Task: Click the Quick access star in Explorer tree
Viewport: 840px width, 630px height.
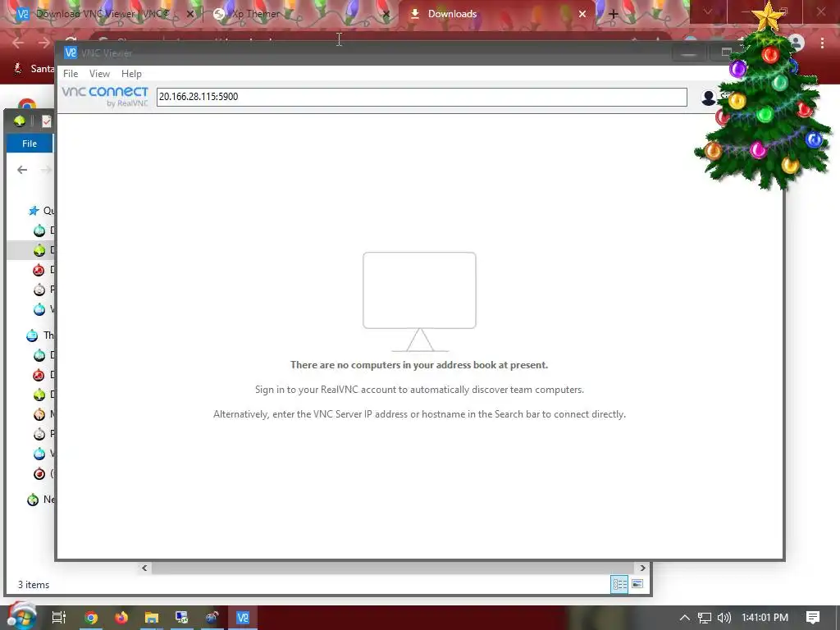Action: pyautogui.click(x=34, y=211)
